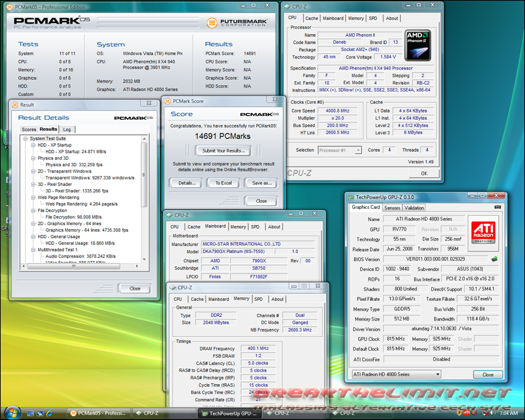Image resolution: width=525 pixels, height=420 pixels.
Task: Click the 14691 PCMarks score text
Action: [x=223, y=136]
